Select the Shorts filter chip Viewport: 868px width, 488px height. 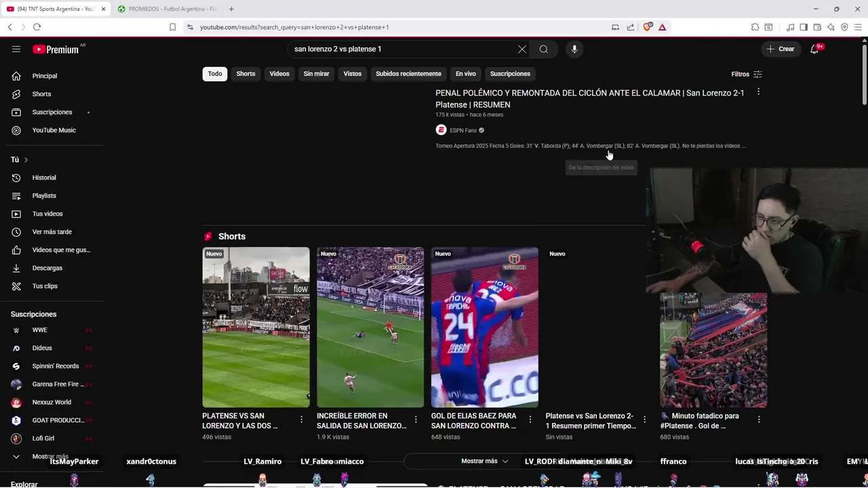[x=245, y=74]
